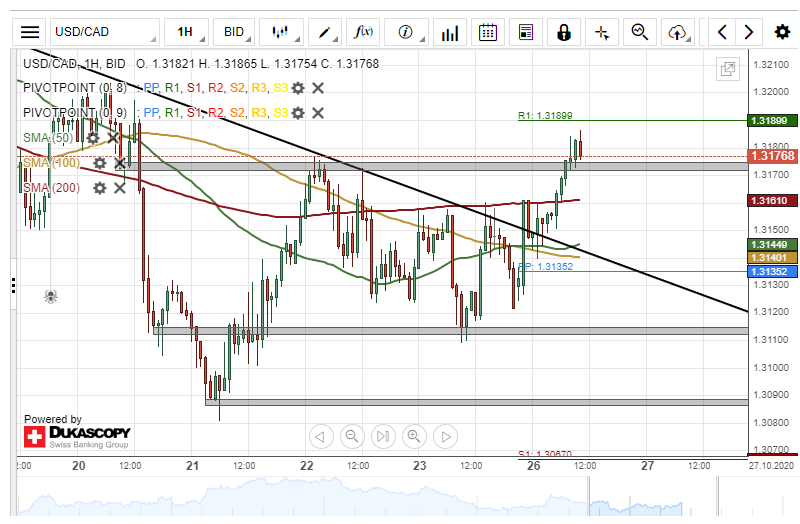
Task: Shift the chart right with arrow
Action: pos(748,32)
